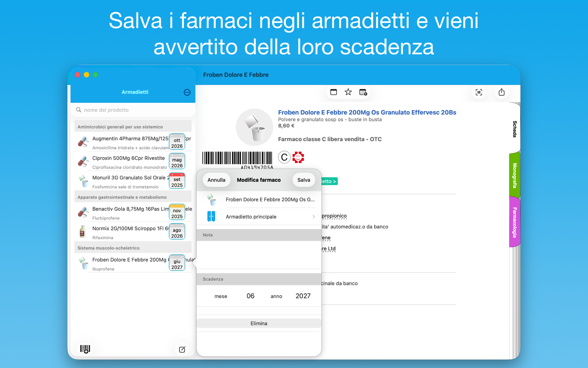
Task: Click the Froben product illustration
Action: tap(254, 127)
